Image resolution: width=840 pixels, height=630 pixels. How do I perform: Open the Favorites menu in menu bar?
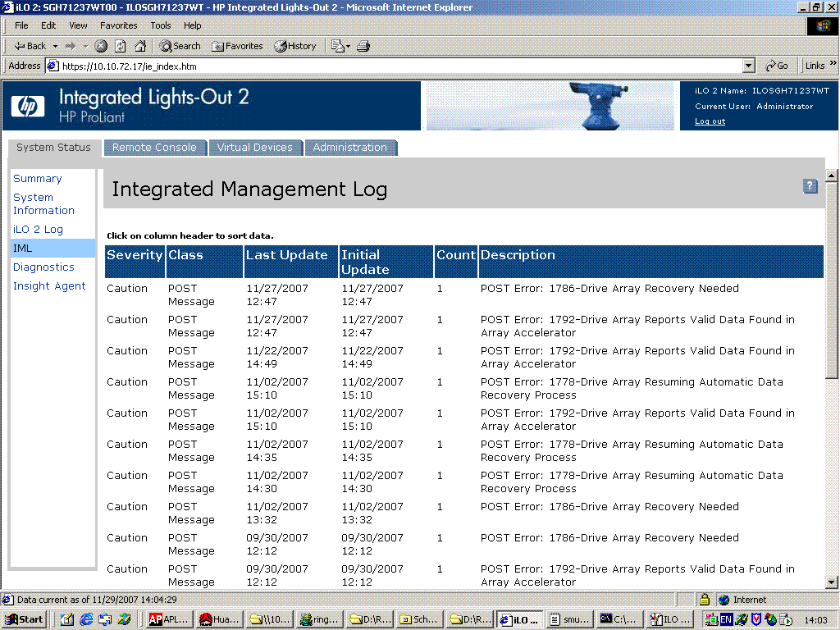tap(118, 25)
